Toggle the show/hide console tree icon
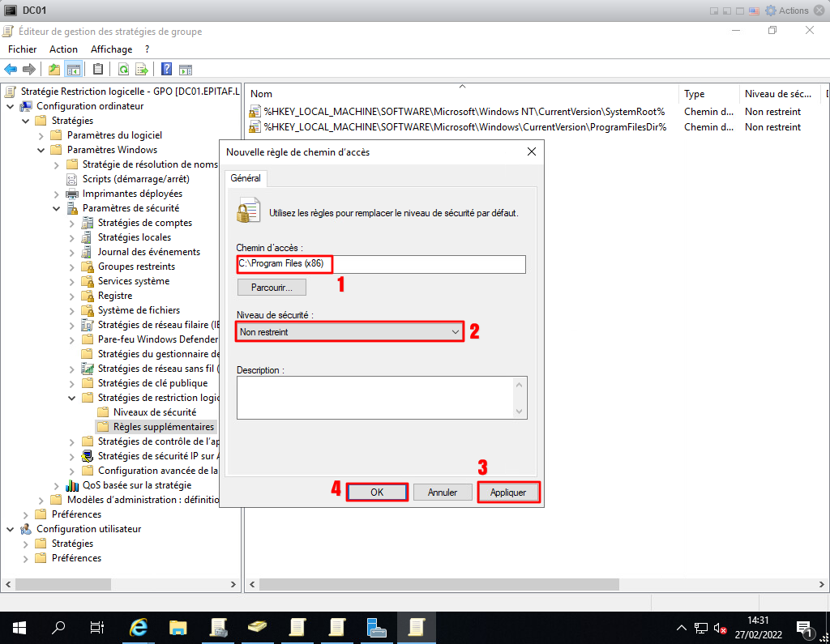This screenshot has width=830, height=644. click(x=74, y=69)
